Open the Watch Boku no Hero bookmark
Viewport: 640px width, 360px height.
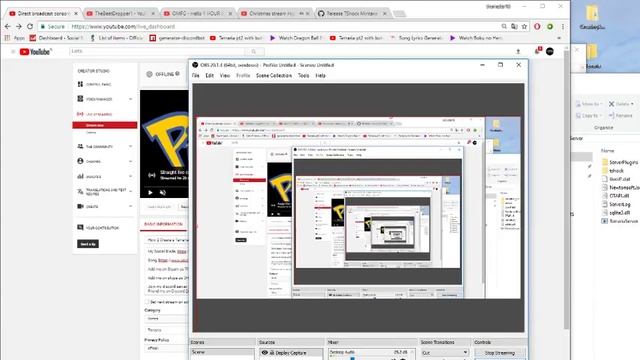coord(477,38)
